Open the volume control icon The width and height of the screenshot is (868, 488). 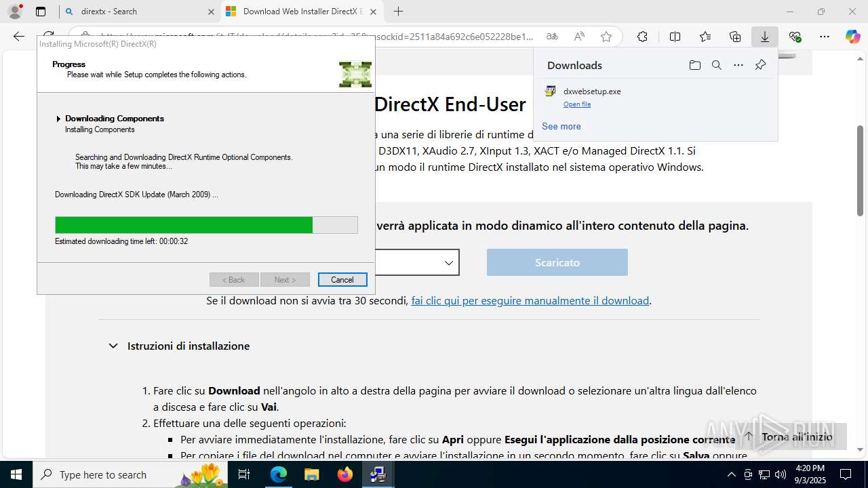[x=780, y=474]
